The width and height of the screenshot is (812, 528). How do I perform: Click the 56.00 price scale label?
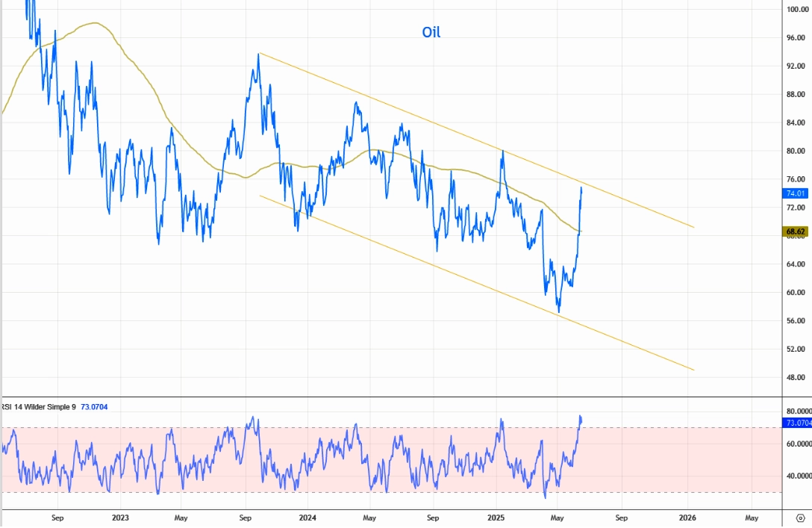[796, 320]
